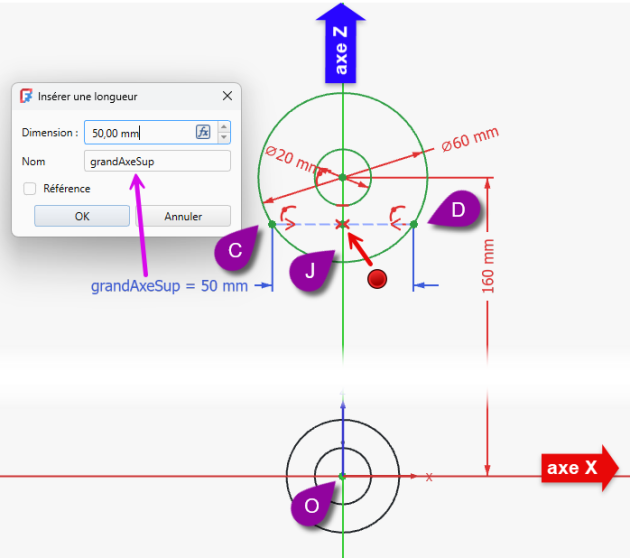Confirm the length with OK

81,216
